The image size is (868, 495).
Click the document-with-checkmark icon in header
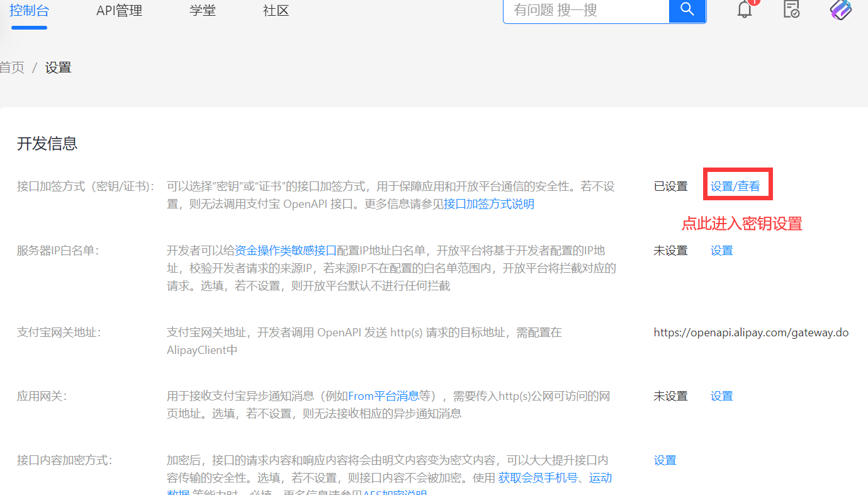tap(791, 9)
